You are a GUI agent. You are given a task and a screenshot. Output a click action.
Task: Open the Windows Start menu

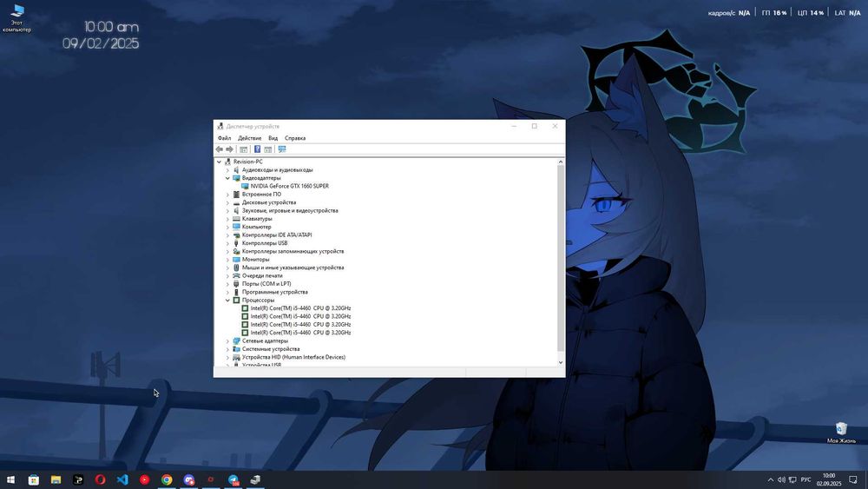coord(10,479)
